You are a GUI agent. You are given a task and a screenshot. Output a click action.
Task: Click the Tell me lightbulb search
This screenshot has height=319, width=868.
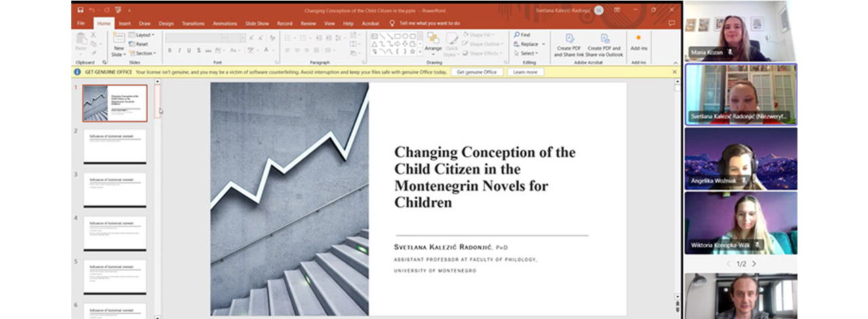(x=392, y=23)
